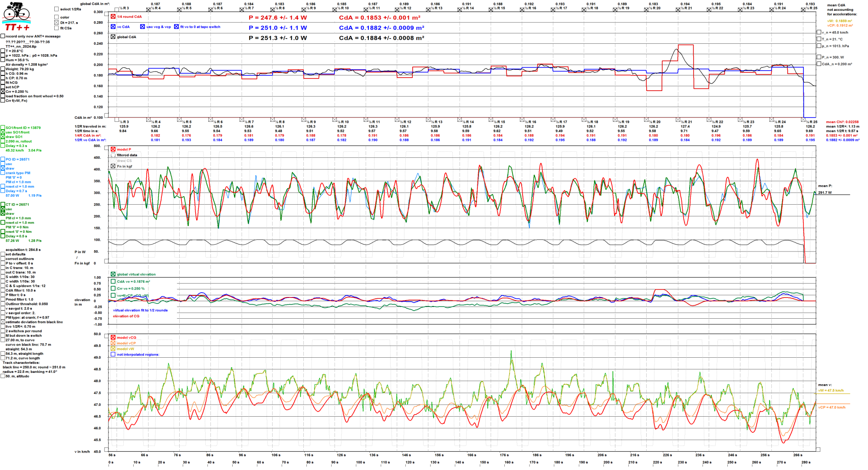Toggle load fraction on front wheel

click(3, 96)
